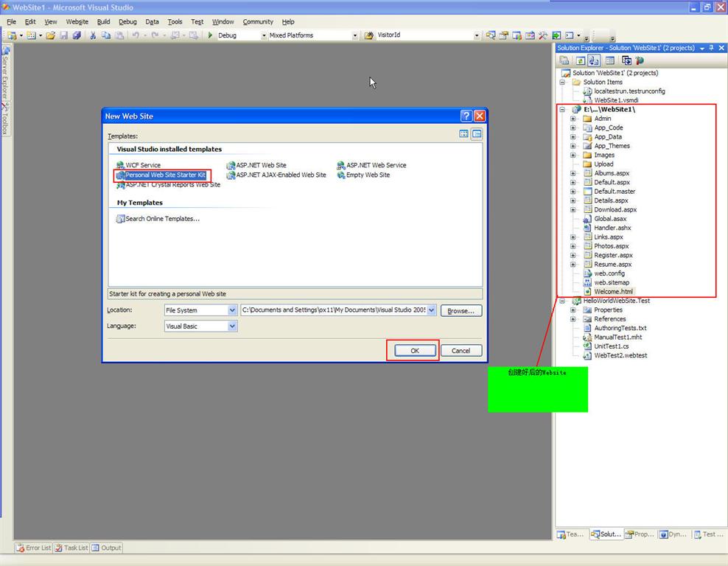The width and height of the screenshot is (728, 566).
Task: Click the Add New Item toolbar icon
Action: coord(31,35)
